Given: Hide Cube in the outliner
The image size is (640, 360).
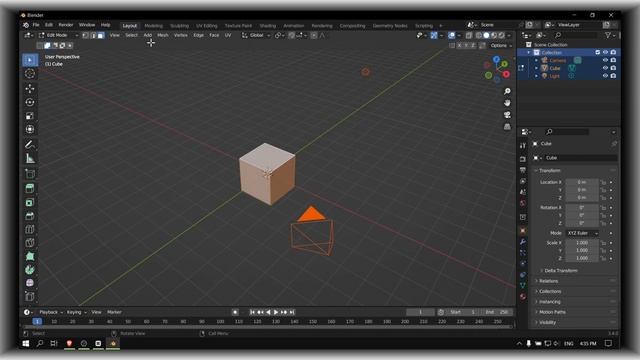Looking at the screenshot, I should (x=605, y=68).
